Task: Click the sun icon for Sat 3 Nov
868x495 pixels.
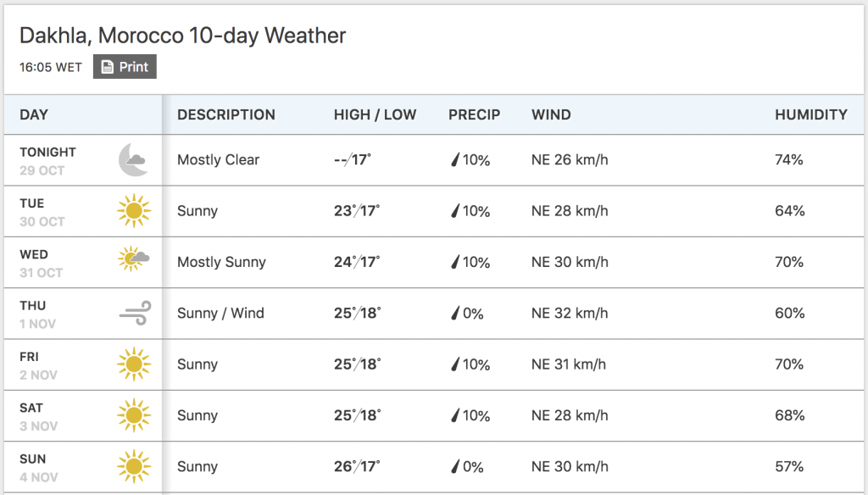Action: click(134, 415)
